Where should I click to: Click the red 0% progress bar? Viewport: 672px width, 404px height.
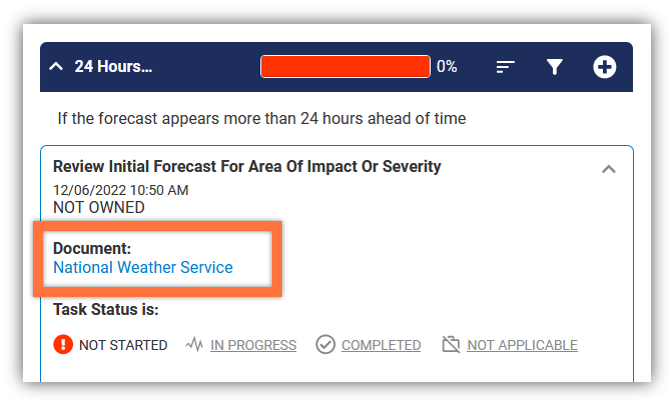click(x=345, y=66)
